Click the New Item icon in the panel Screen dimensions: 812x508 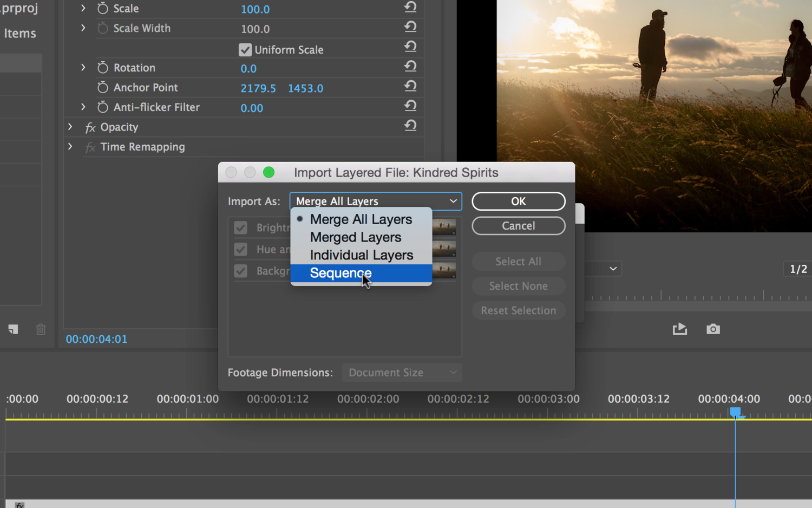(13, 329)
